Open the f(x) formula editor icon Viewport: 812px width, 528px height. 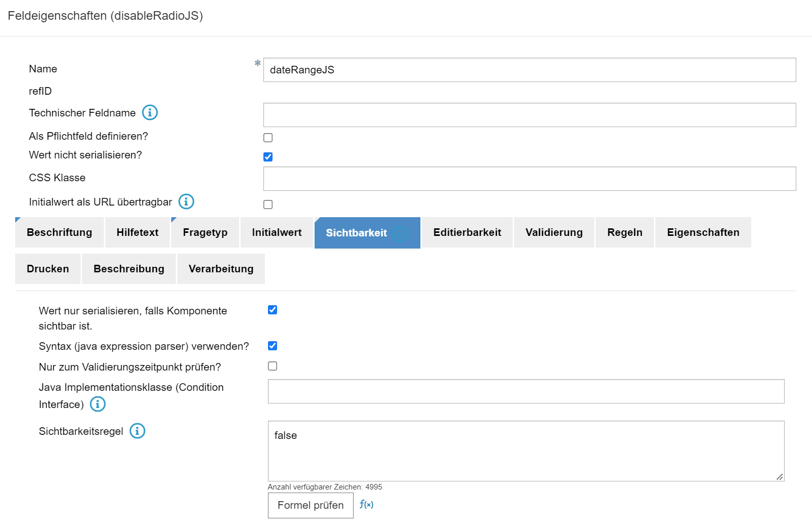tap(366, 504)
